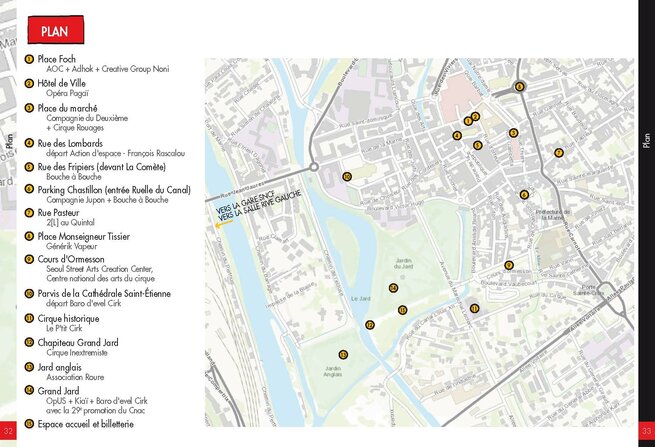
Task: Click legend bullet 9 beside Cours d'Ormesson
Action: click(29, 259)
